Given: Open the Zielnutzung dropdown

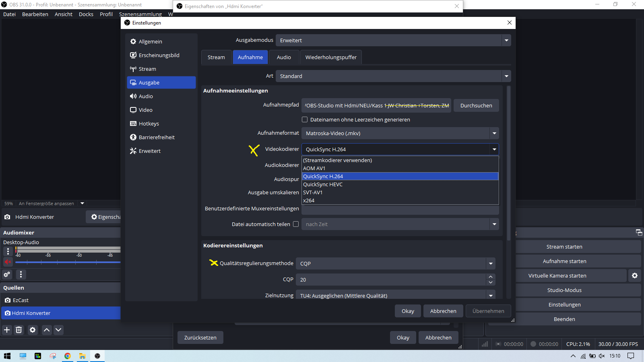Looking at the screenshot, I should (395, 296).
